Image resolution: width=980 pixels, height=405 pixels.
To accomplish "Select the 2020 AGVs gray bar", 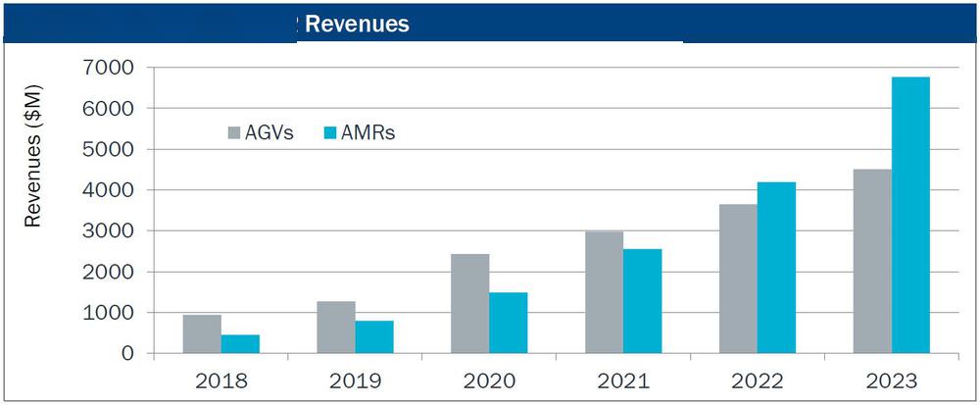I will [469, 303].
